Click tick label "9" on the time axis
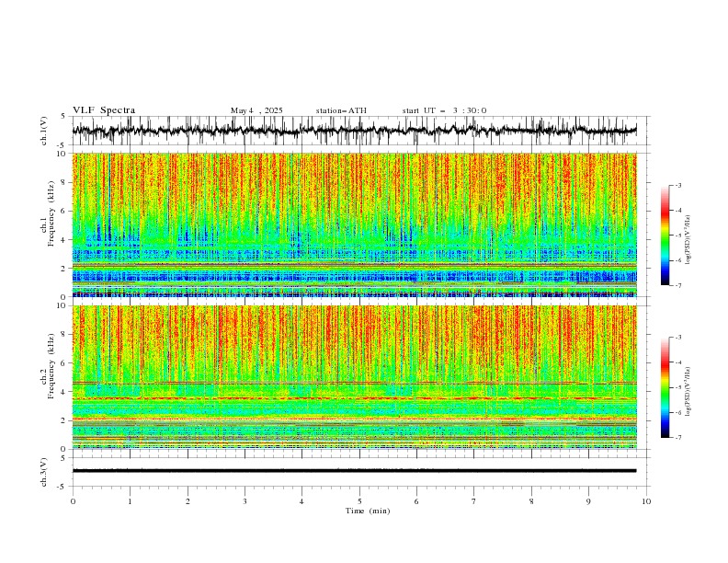The height and width of the screenshot is (563, 728). [588, 501]
